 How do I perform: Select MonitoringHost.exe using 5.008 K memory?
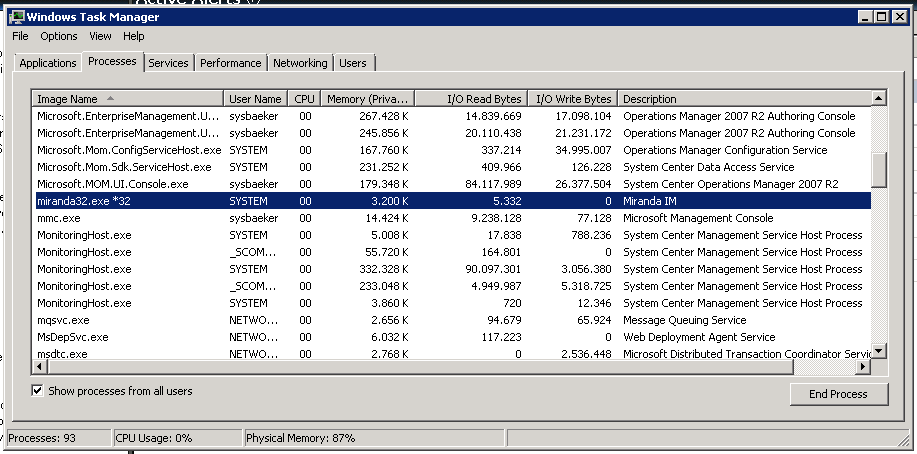pyautogui.click(x=453, y=235)
